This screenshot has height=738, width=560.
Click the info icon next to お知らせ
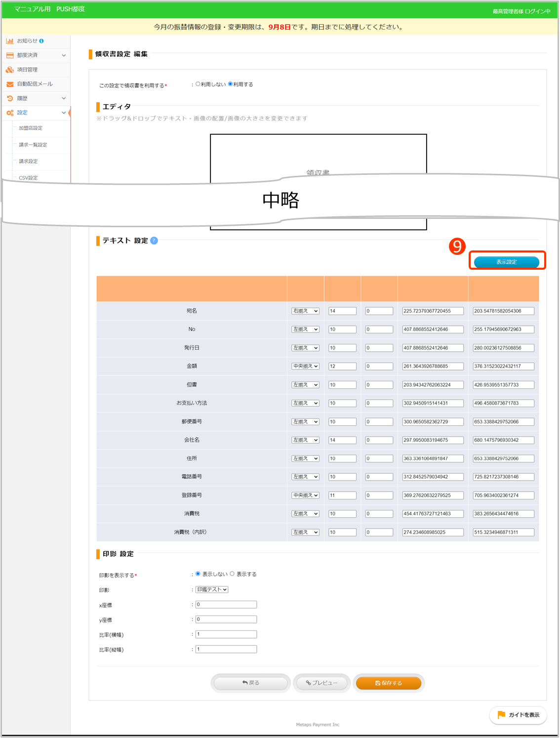41,41
